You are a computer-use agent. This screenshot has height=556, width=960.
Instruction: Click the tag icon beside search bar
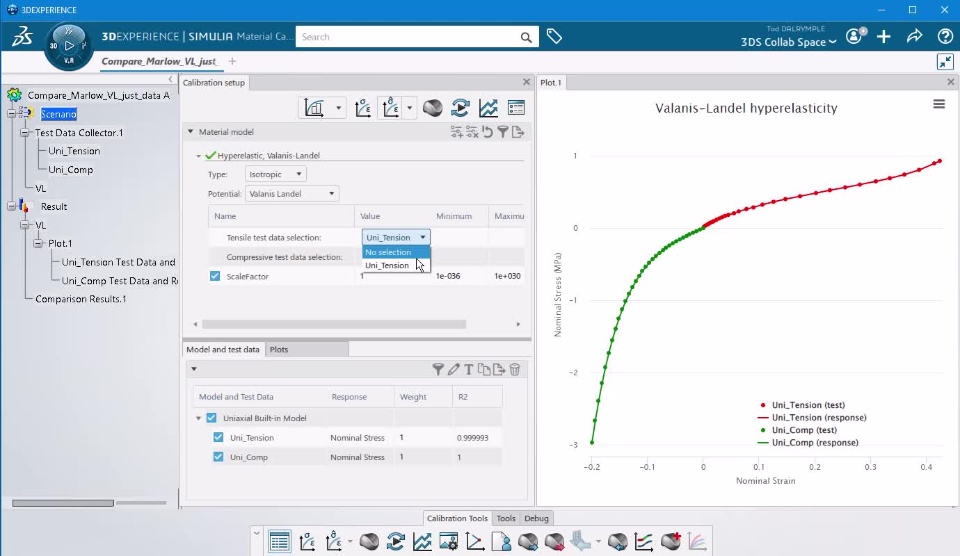(554, 37)
